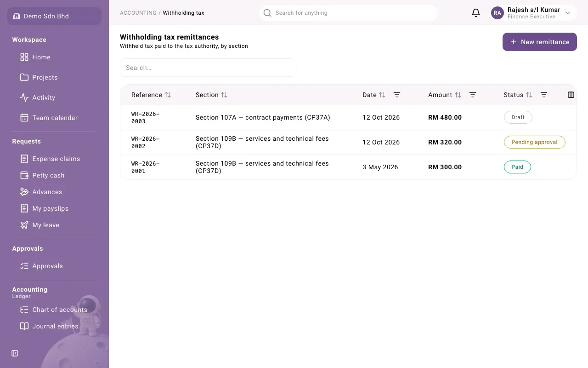Open the Date column filter
The height and width of the screenshot is (368, 588).
tap(397, 95)
